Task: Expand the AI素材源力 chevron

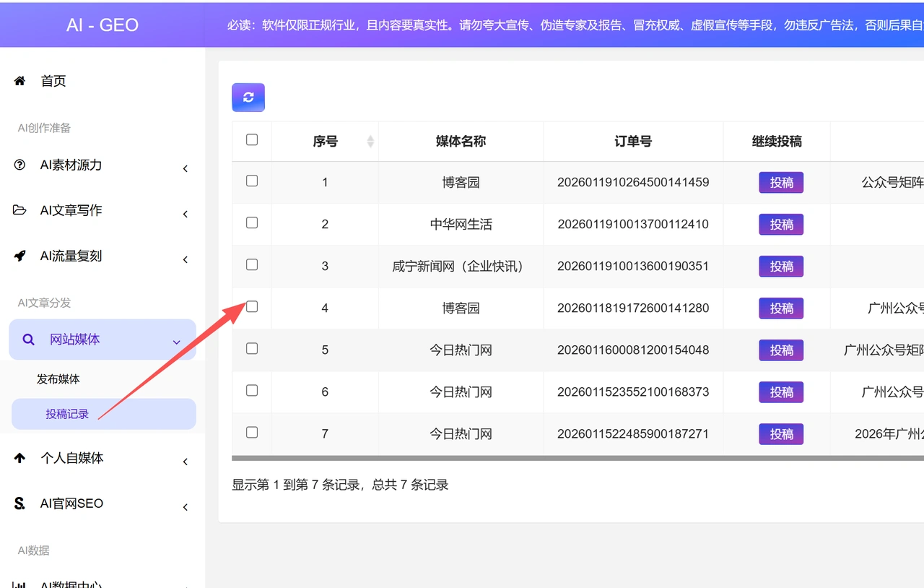Action: click(x=186, y=168)
